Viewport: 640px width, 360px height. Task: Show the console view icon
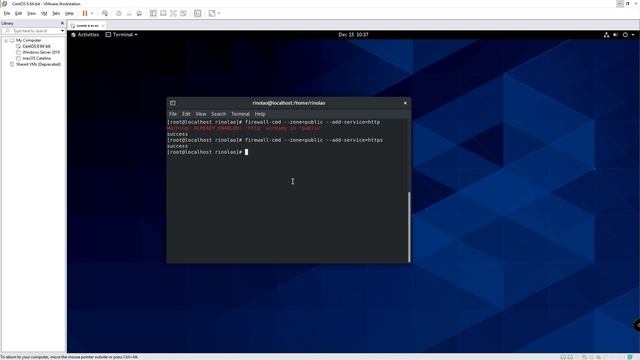(198, 13)
